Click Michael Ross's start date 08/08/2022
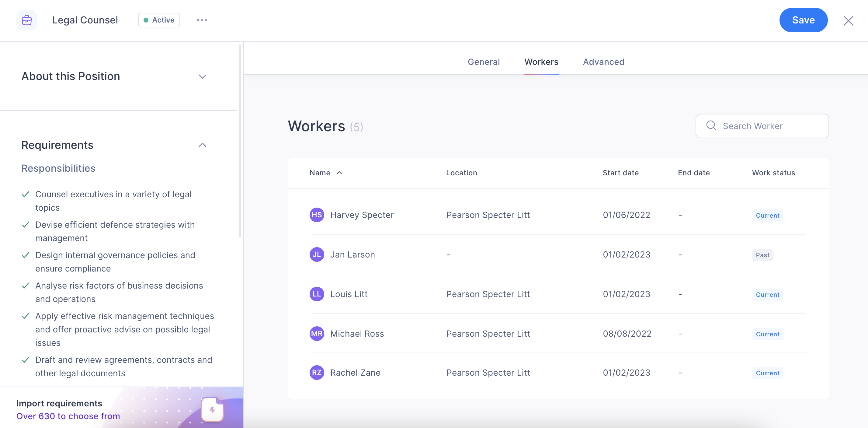Image resolution: width=868 pixels, height=428 pixels. (x=627, y=334)
